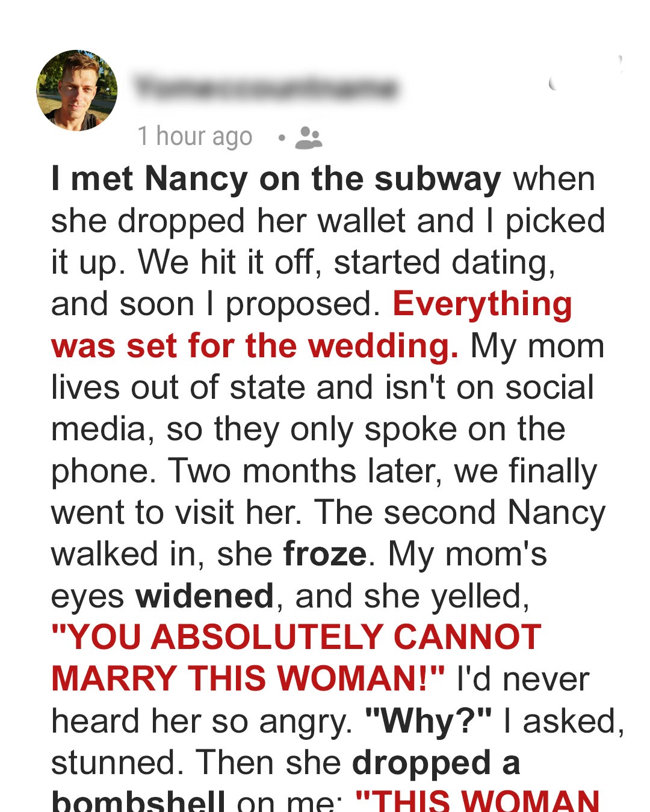Click the bold word "froze"

[324, 554]
